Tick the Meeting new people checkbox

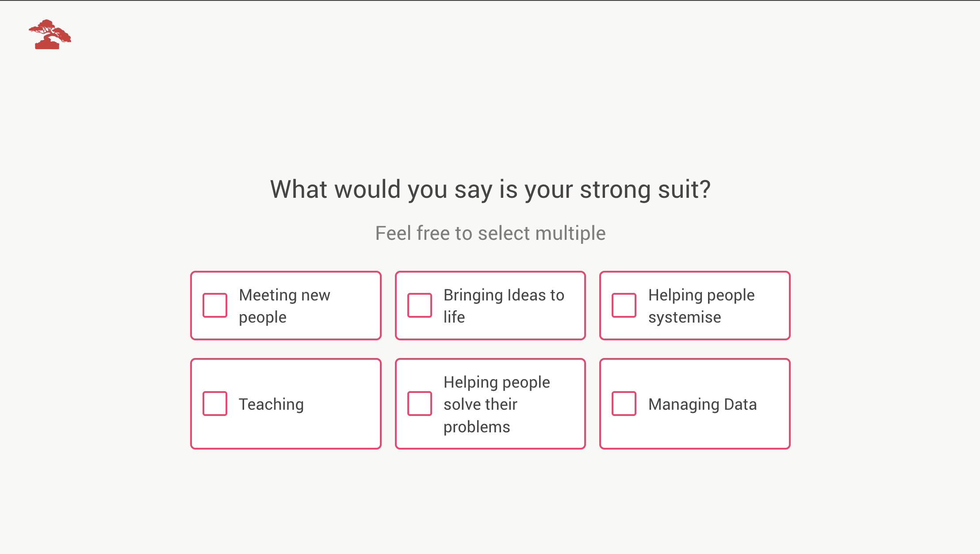(215, 305)
